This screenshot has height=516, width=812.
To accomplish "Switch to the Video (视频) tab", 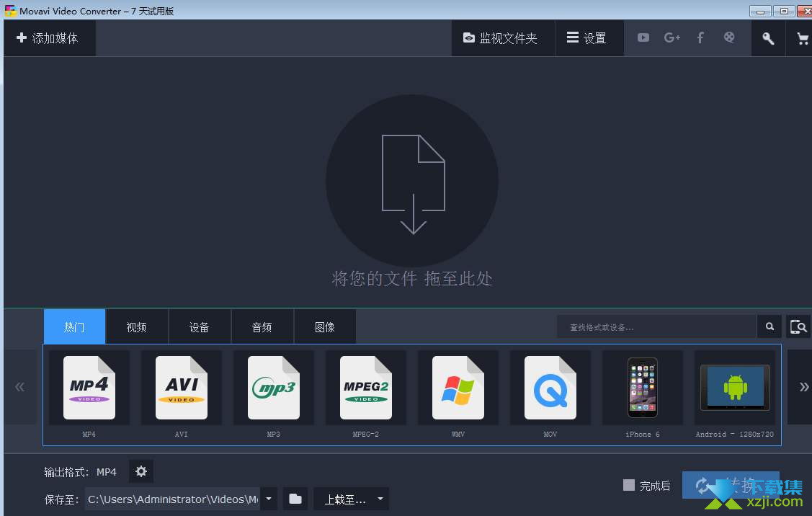I will point(137,327).
